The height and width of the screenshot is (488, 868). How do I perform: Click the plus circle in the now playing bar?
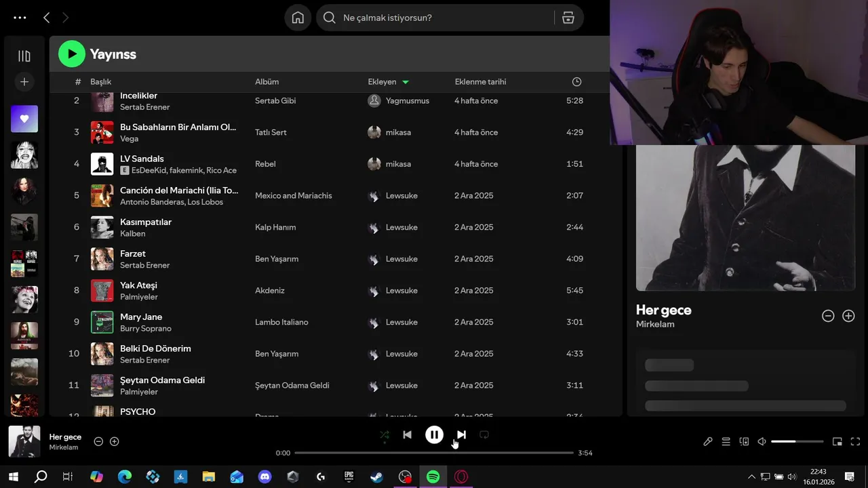click(115, 441)
